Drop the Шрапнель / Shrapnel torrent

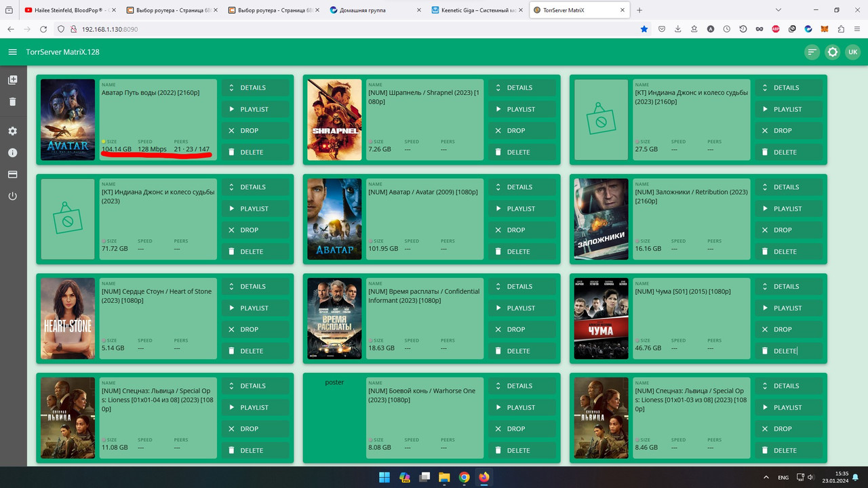pos(521,130)
